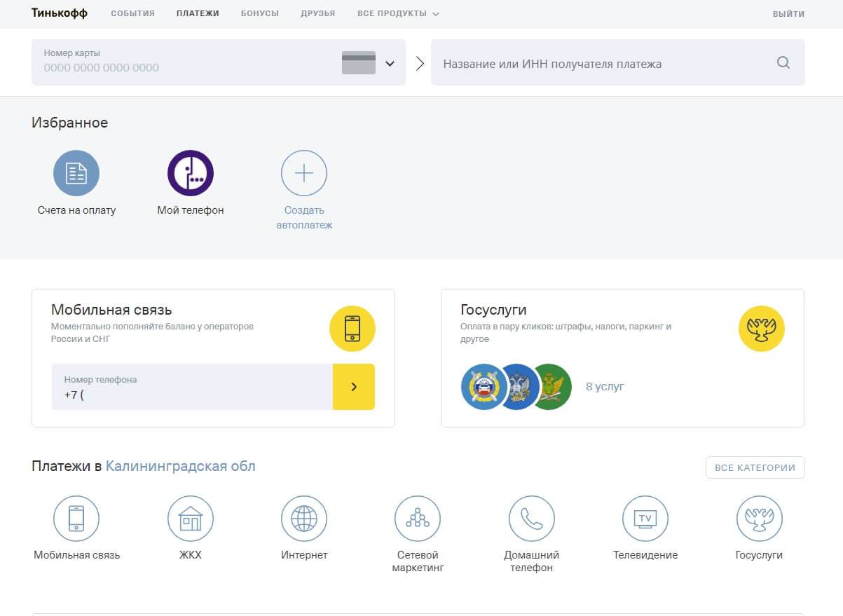This screenshot has height=616, width=843.
Task: Expand the Все продукты menu
Action: [x=398, y=13]
